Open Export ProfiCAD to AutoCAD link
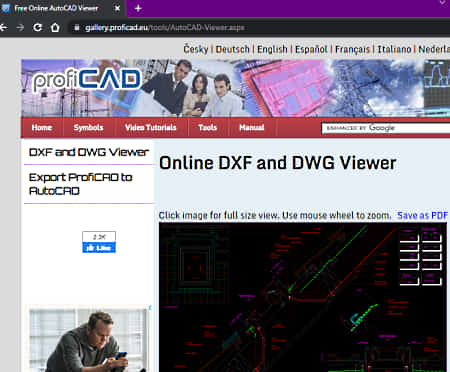450x372 pixels. [80, 184]
